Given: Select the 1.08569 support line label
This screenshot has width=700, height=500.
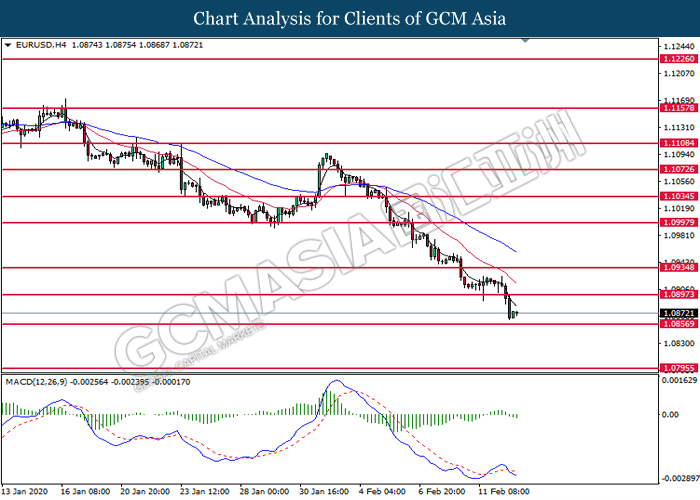Looking at the screenshot, I should click(x=679, y=324).
